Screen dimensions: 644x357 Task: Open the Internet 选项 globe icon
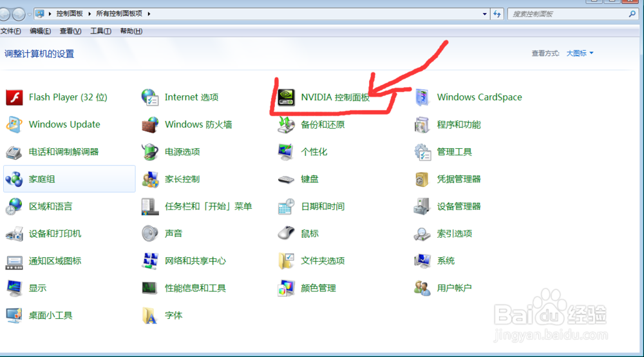click(150, 97)
